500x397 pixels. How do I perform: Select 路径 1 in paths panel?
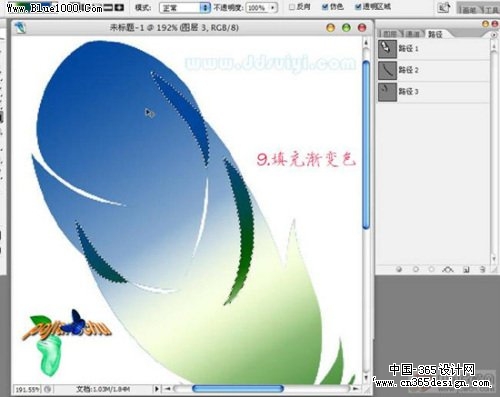coord(434,49)
